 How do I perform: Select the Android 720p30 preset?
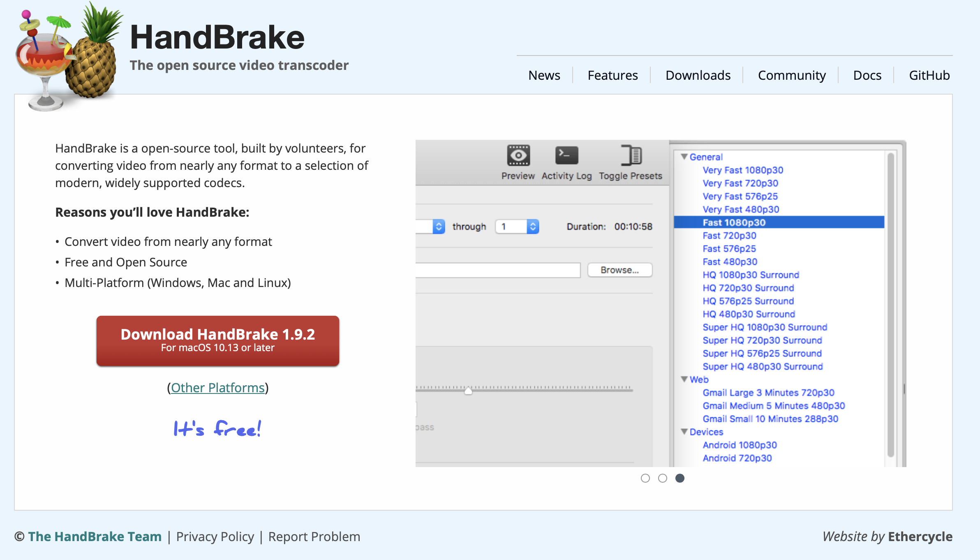click(737, 458)
